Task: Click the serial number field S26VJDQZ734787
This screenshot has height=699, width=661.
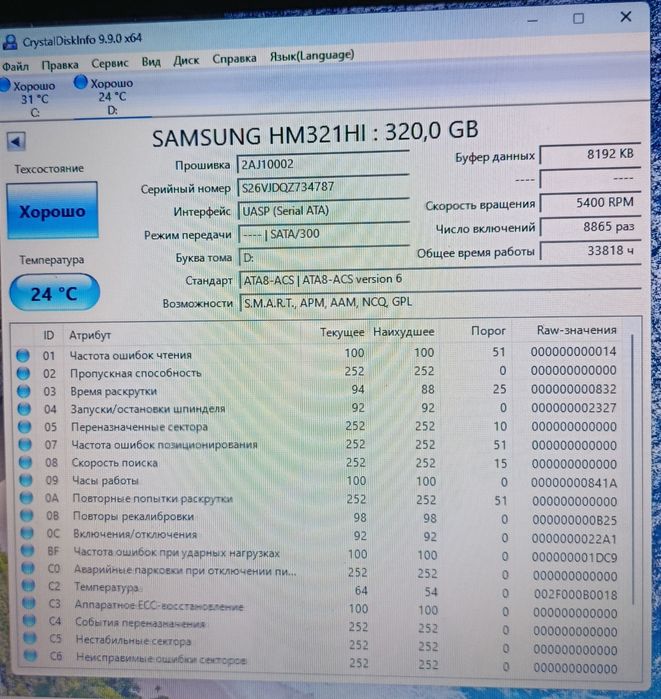Action: [323, 187]
